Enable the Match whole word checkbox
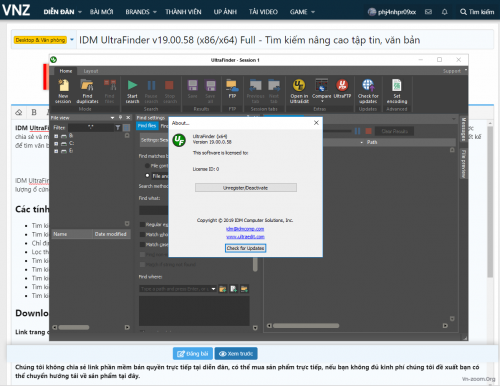The image size is (500, 386). (x=142, y=234)
